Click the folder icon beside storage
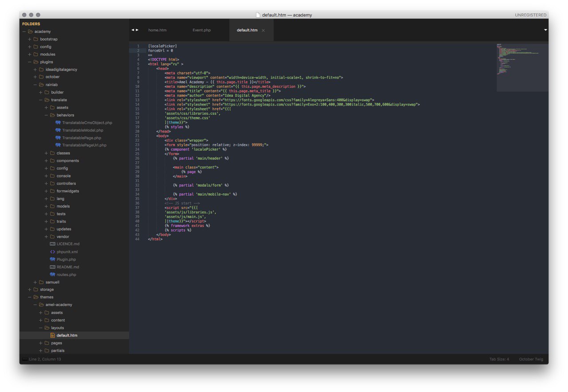568x392 pixels. pos(35,290)
